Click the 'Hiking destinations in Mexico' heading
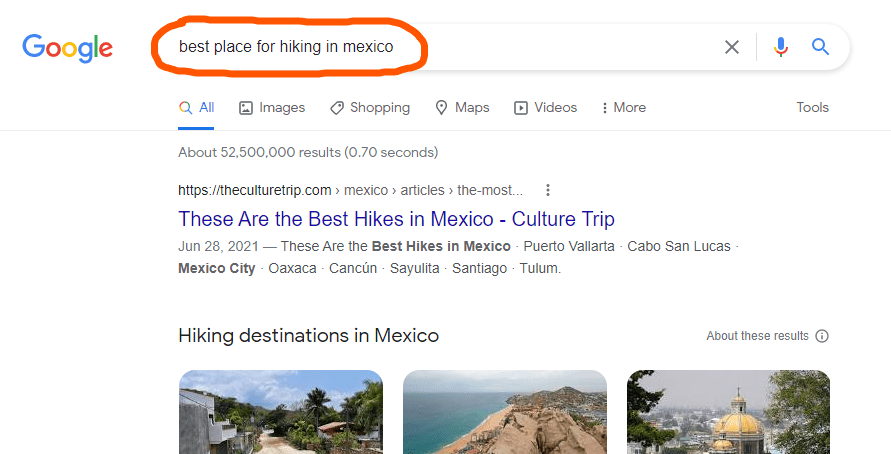Image resolution: width=891 pixels, height=454 pixels. [x=308, y=335]
